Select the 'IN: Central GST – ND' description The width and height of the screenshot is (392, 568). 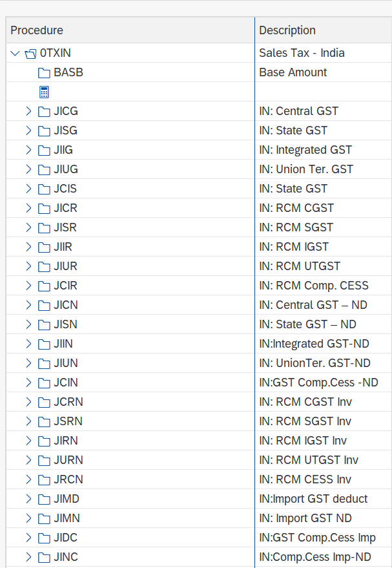click(x=313, y=305)
